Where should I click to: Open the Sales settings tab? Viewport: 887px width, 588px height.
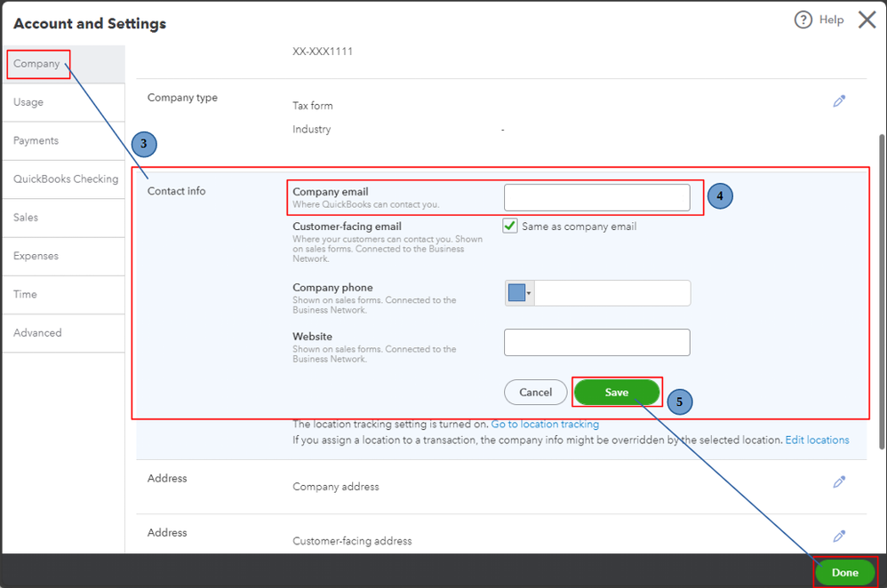[63, 218]
